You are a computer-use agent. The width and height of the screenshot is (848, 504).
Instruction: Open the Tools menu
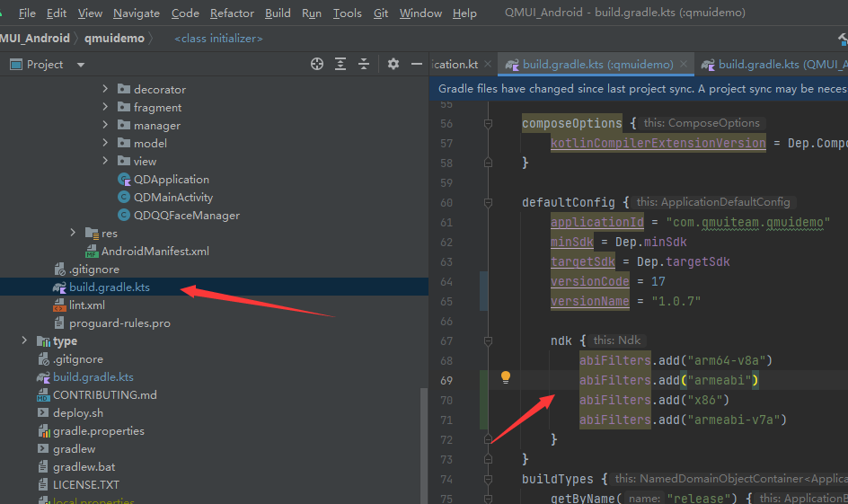tap(348, 13)
